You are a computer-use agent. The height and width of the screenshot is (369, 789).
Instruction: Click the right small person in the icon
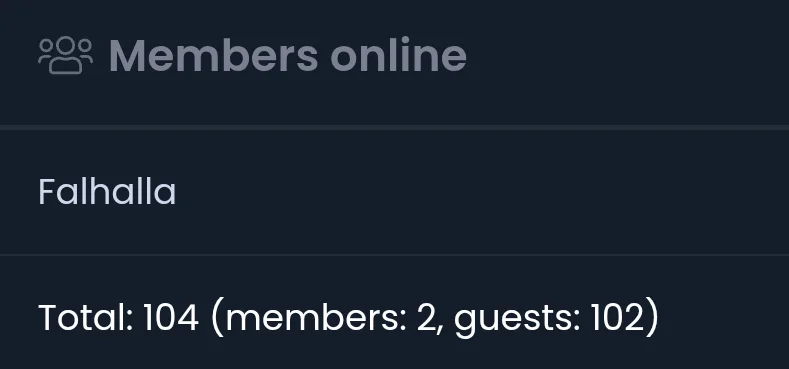tap(85, 52)
